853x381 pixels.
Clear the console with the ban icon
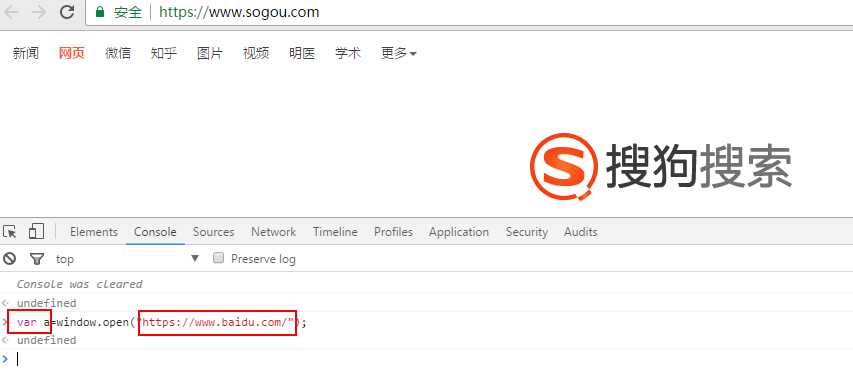pos(10,259)
